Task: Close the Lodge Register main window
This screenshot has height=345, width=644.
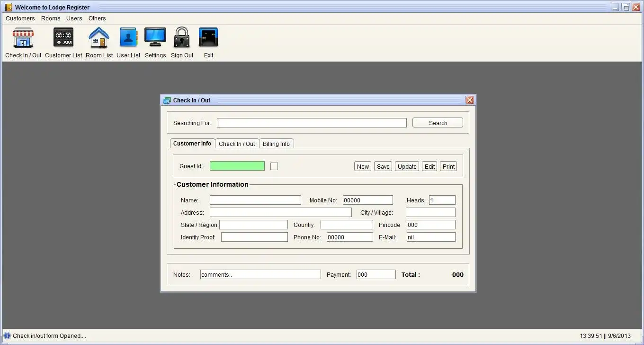Action: (x=635, y=7)
